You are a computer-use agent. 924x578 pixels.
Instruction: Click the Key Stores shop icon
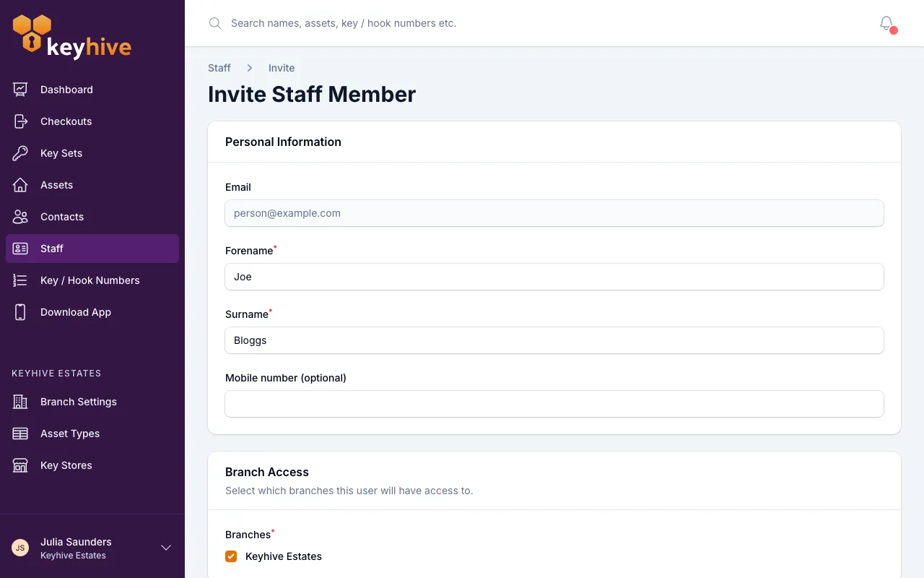click(20, 465)
